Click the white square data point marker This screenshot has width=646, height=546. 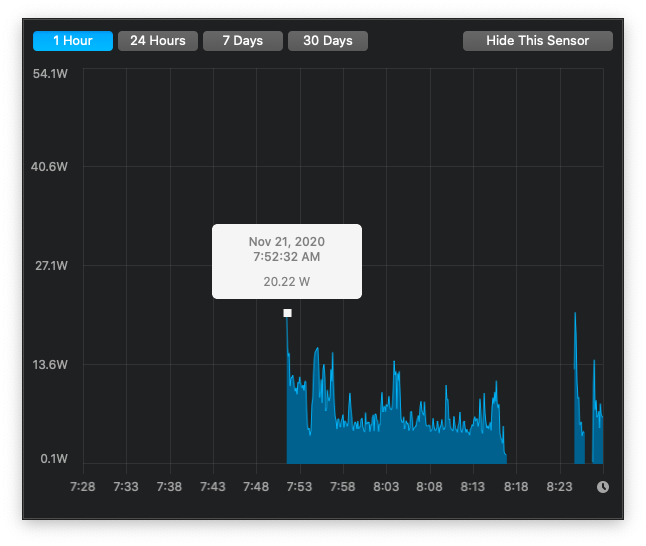point(288,313)
